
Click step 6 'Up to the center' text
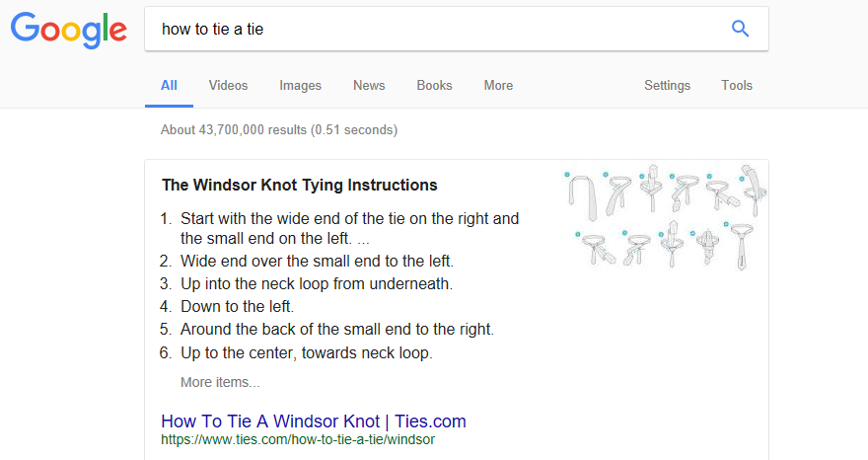click(307, 352)
